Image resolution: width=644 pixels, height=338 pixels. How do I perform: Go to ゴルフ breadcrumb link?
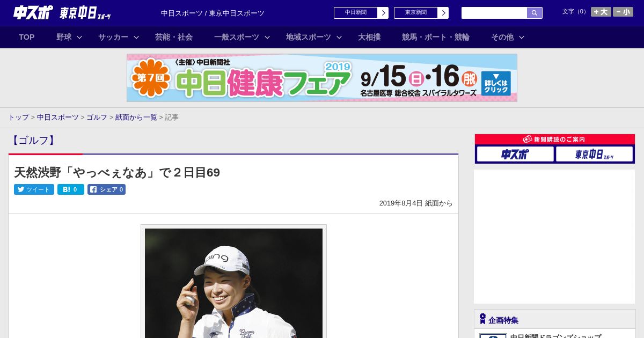click(97, 117)
